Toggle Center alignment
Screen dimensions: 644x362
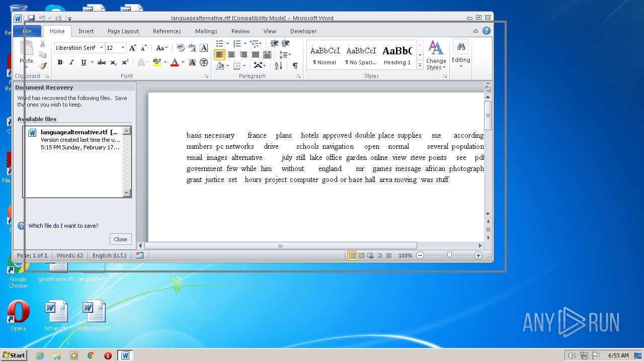[231, 55]
